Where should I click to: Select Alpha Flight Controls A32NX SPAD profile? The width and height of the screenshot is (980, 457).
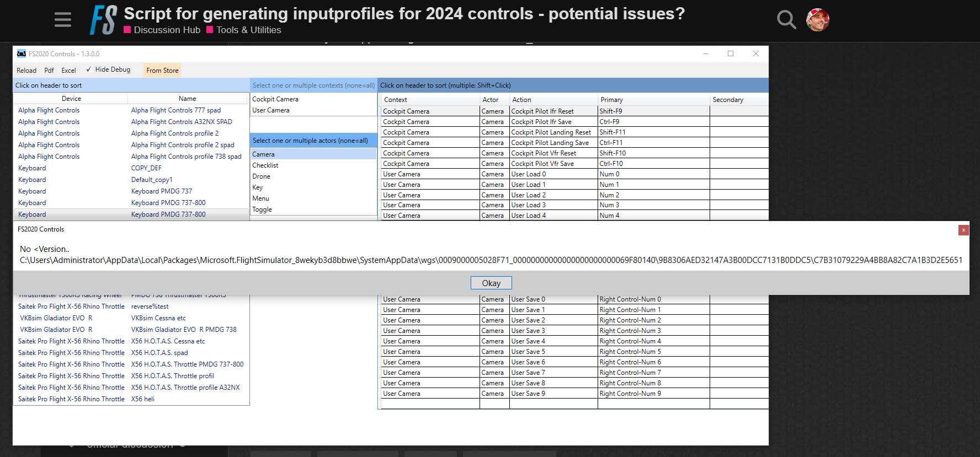[x=182, y=122]
